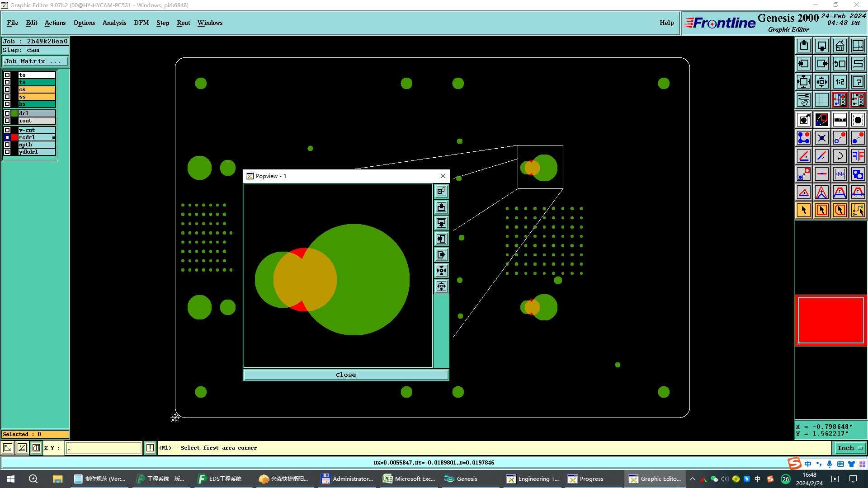Click the Home view icon
This screenshot has height=488, width=868.
(x=840, y=46)
